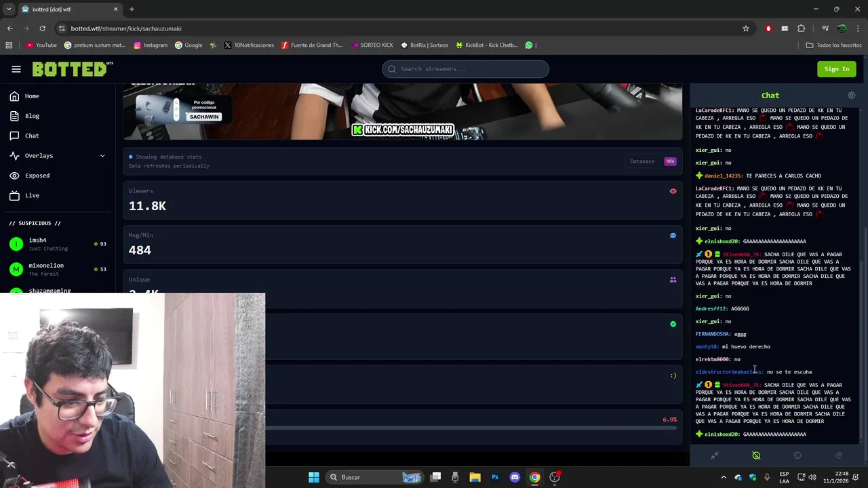Open the volume control in system tray
Viewport: 868px width, 488px height.
coord(812,477)
